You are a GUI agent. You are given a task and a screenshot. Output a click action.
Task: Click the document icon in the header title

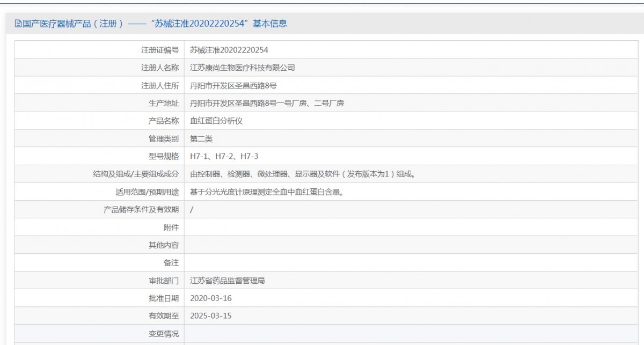point(18,24)
